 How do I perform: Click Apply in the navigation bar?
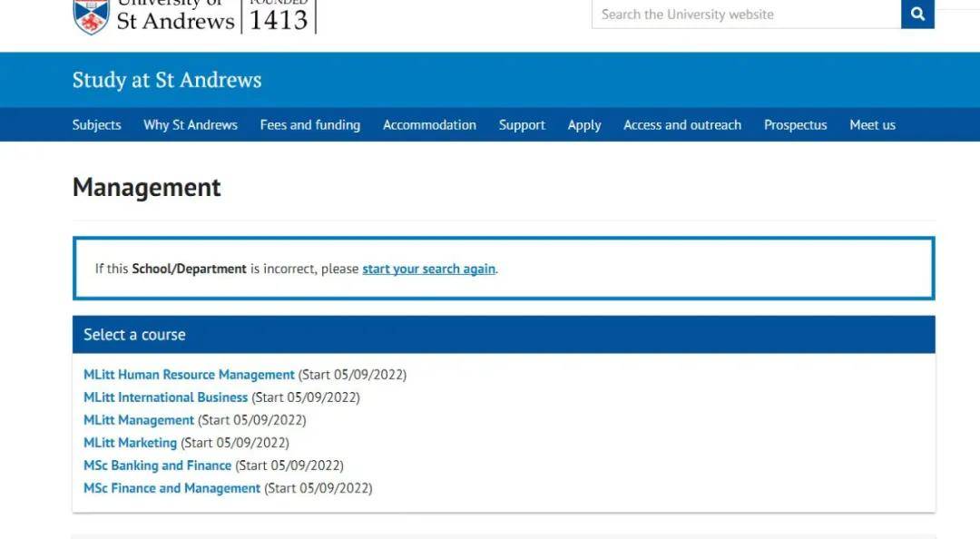pyautogui.click(x=584, y=125)
